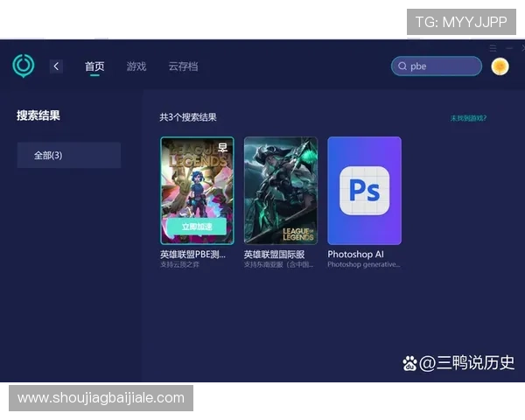The width and height of the screenshot is (525, 420).
Task: Click 立即加速 on the PBE card
Action: (x=197, y=227)
